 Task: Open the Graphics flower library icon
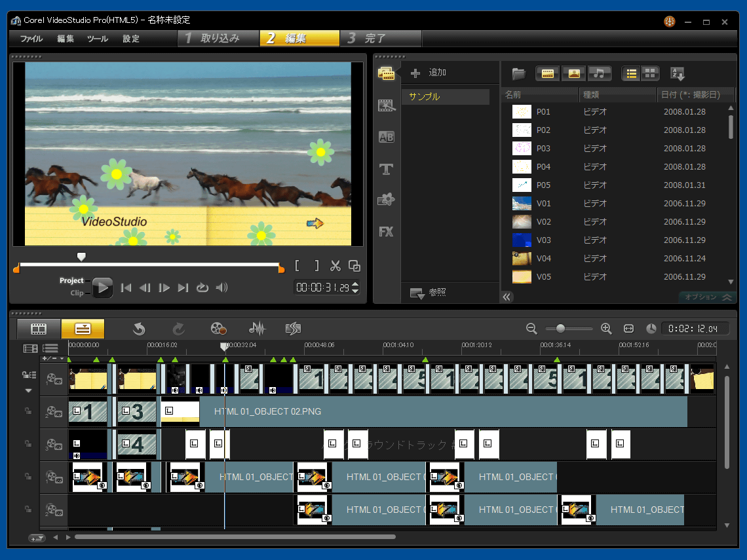[386, 200]
